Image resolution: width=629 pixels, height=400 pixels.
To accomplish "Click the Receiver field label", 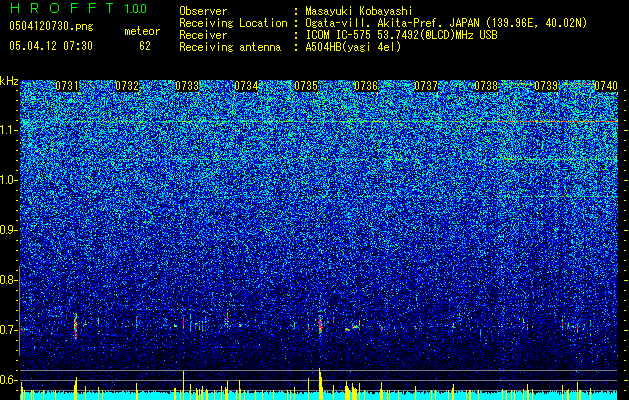I will 203,35.
